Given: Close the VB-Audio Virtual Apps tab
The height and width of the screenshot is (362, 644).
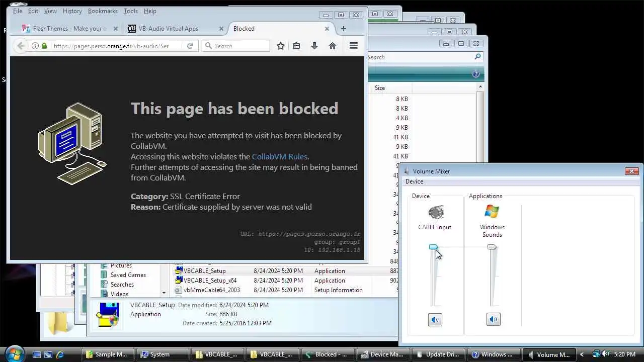Looking at the screenshot, I should point(221,29).
